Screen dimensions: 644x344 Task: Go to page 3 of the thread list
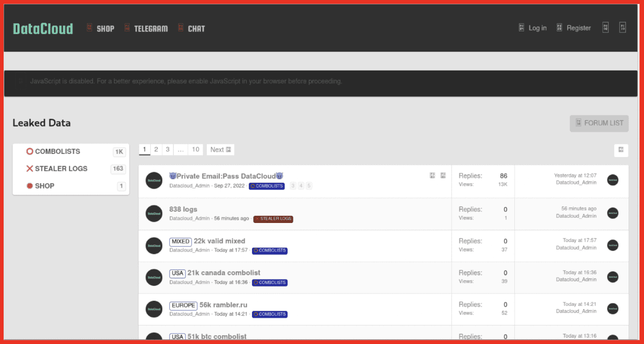click(x=168, y=149)
